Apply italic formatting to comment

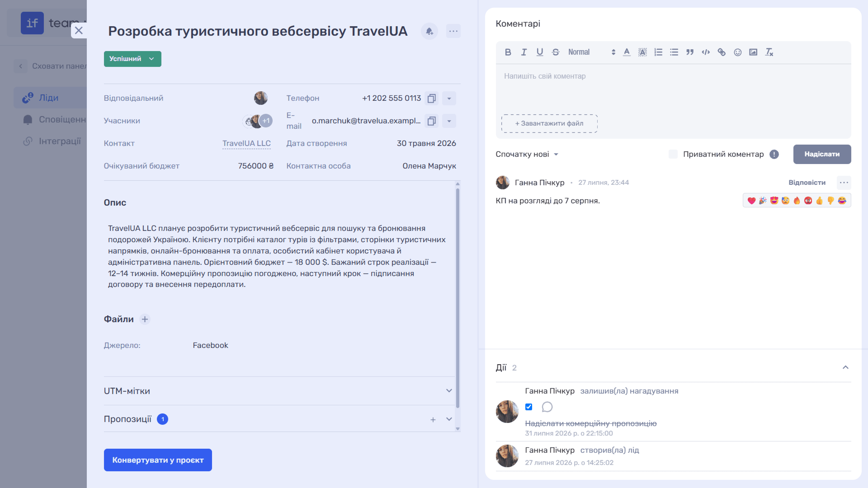[524, 52]
